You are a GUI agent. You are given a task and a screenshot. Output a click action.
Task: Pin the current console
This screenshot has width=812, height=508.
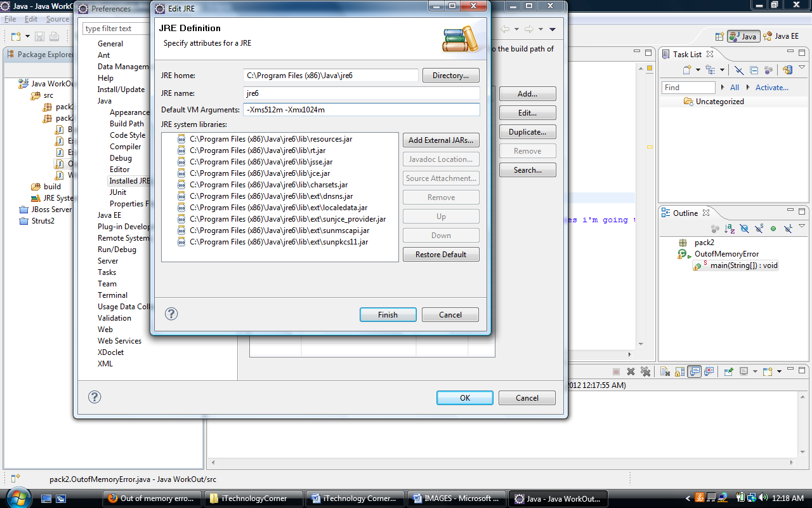(729, 371)
